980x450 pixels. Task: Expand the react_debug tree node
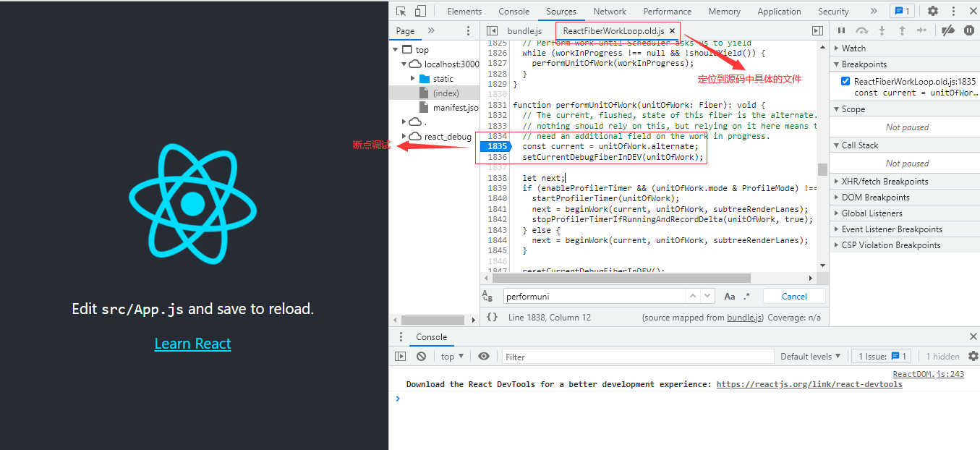click(404, 136)
